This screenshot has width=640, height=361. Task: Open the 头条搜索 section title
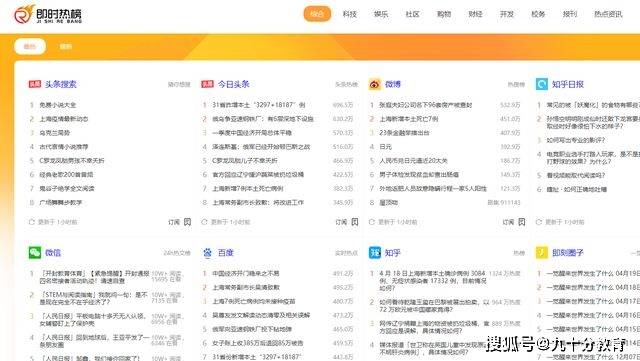coord(60,84)
